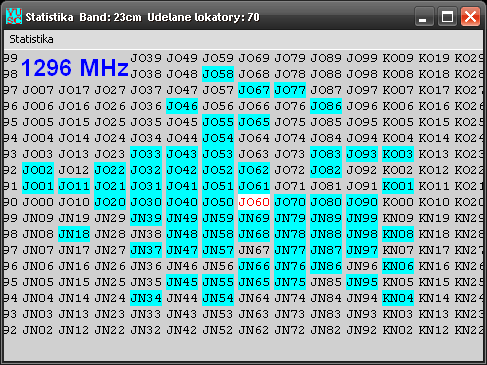This screenshot has height=365, width=487.
Task: Select highlighted locator JO22
Action: tap(110, 170)
